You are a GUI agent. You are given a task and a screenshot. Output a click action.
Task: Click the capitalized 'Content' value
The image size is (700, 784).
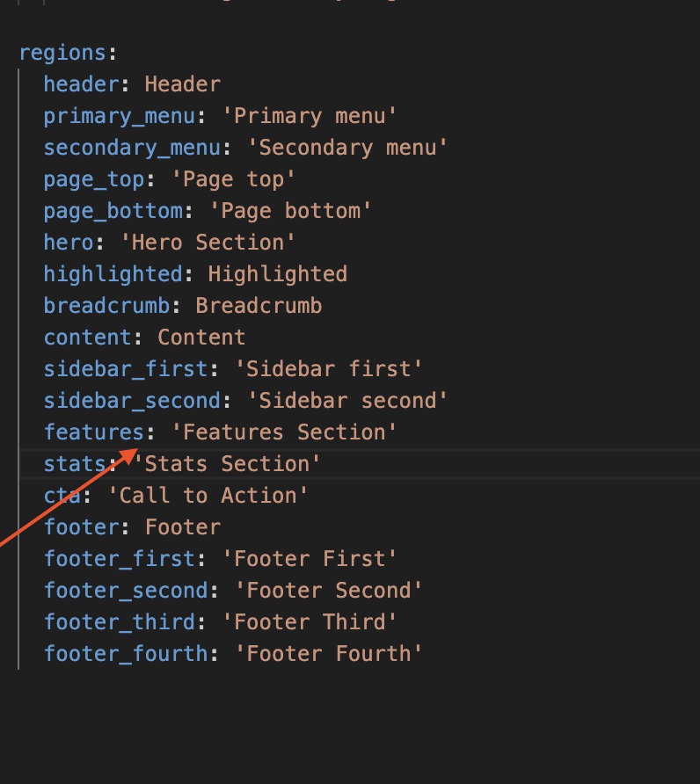click(201, 338)
